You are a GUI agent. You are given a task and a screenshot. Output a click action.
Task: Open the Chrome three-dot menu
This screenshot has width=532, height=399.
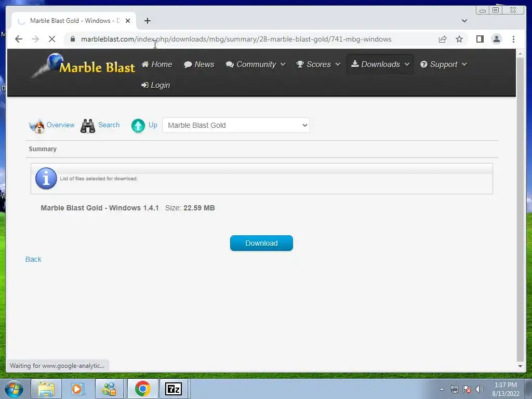pyautogui.click(x=514, y=39)
